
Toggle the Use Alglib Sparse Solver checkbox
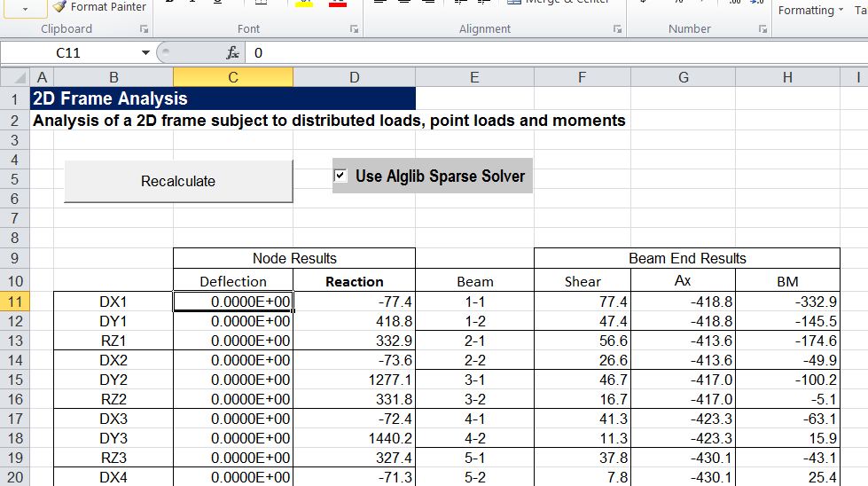pyautogui.click(x=340, y=176)
